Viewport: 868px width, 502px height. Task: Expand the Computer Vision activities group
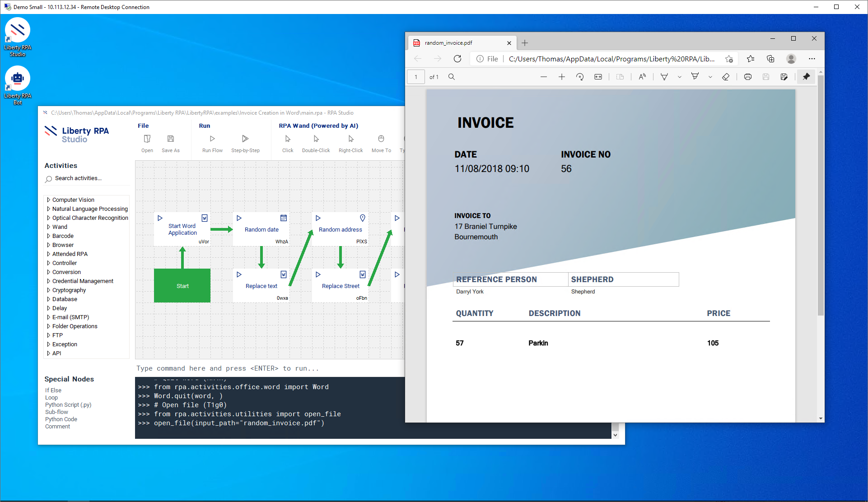pyautogui.click(x=48, y=200)
